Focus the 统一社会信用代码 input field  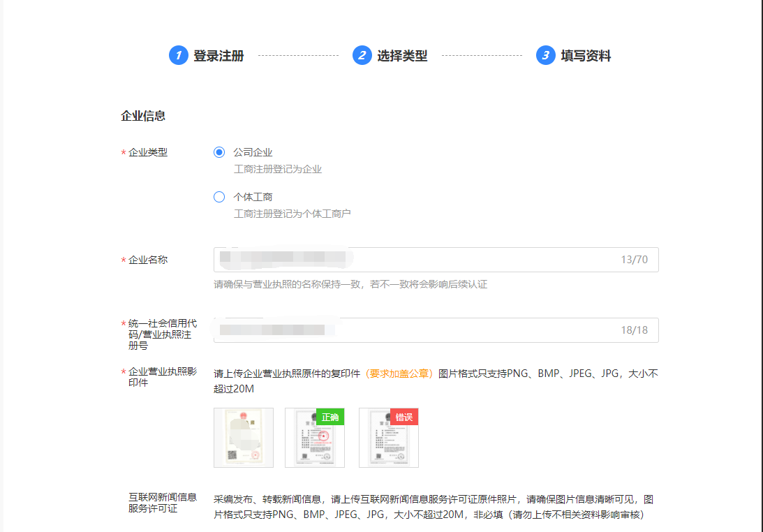point(419,330)
